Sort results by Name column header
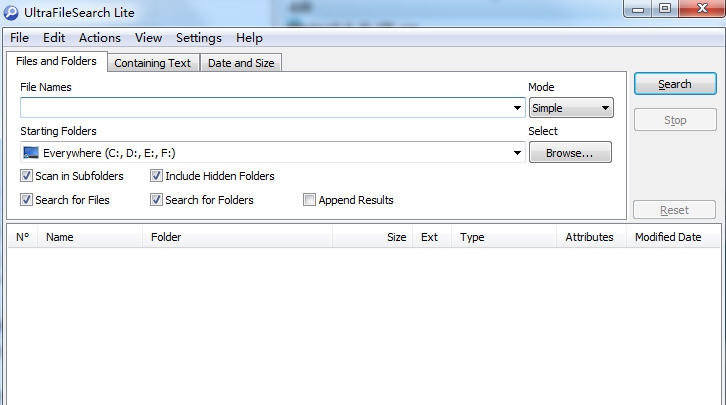The width and height of the screenshot is (726, 405). [90, 237]
